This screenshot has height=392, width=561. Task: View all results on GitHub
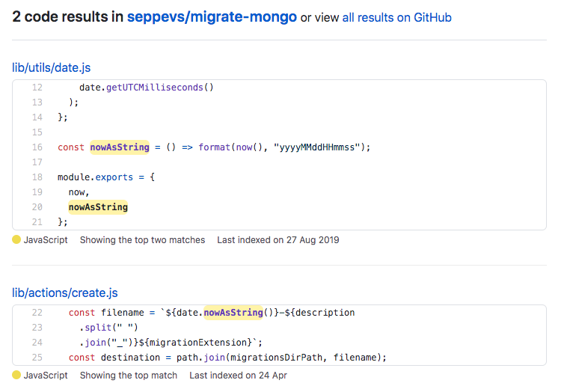click(x=396, y=17)
